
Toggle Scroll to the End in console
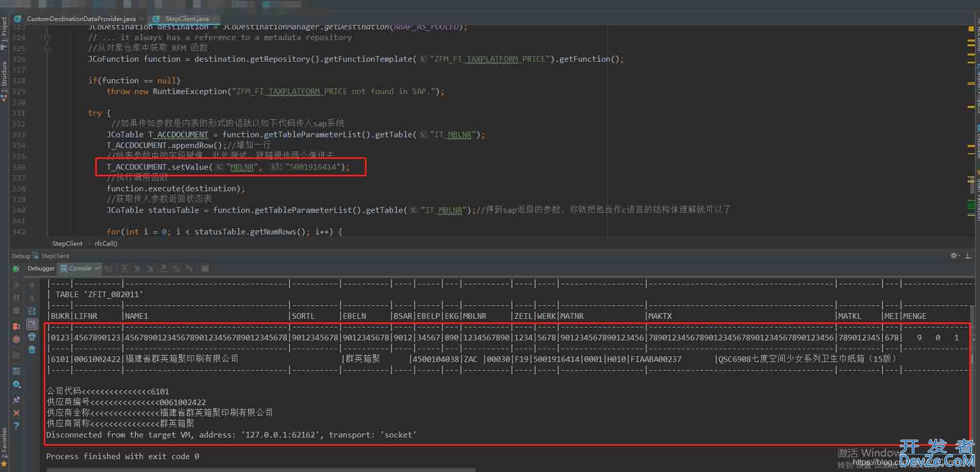tap(32, 324)
